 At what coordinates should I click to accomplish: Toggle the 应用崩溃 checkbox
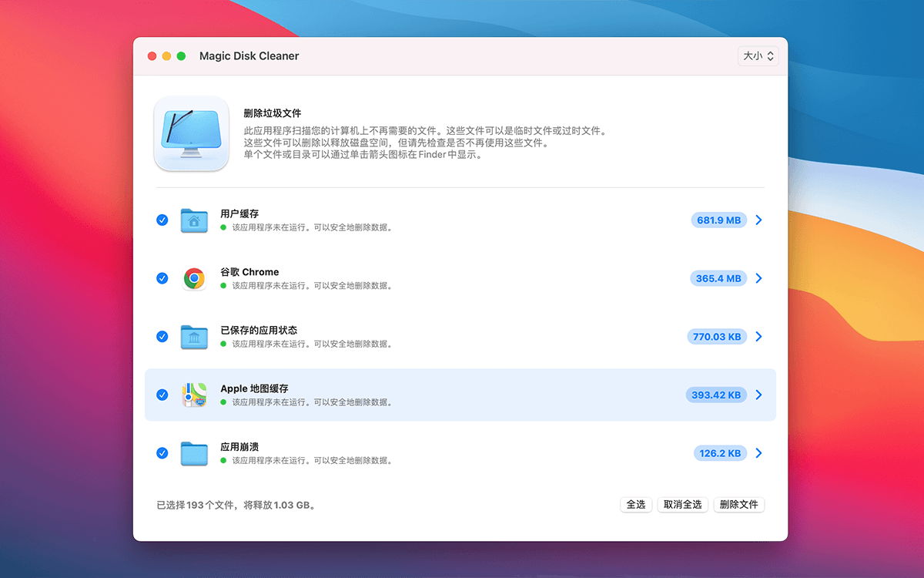coord(162,453)
